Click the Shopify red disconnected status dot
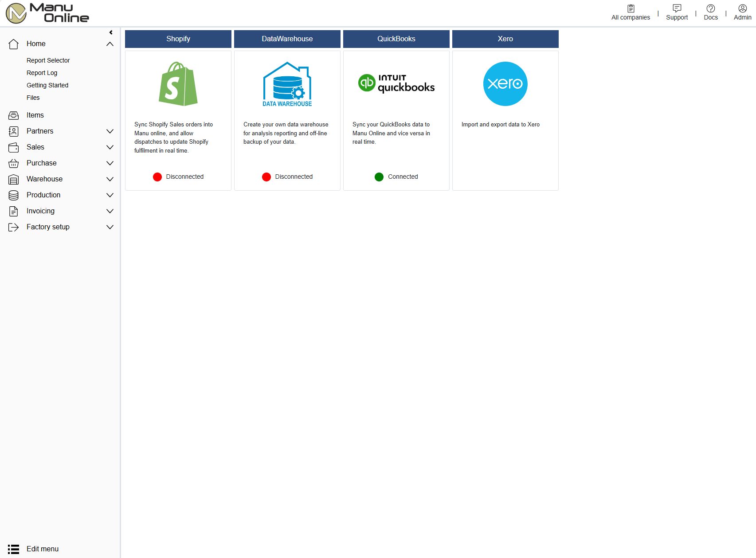This screenshot has height=558, width=756. pos(157,177)
